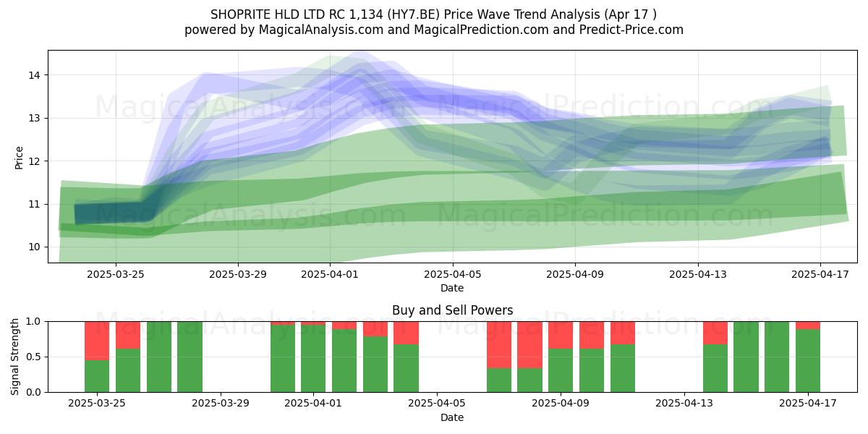Click the fully green 2025-04-16 bar
Image resolution: width=868 pixels, height=434 pixels.
point(777,357)
